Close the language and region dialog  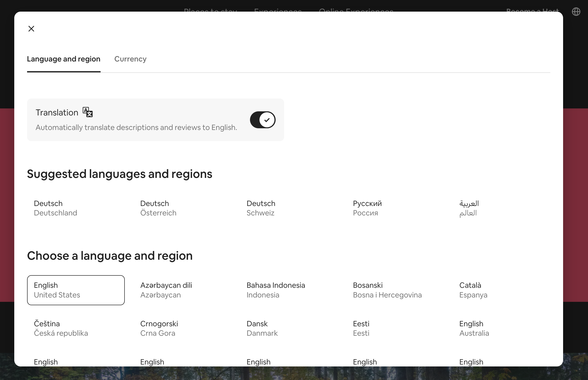coord(31,29)
